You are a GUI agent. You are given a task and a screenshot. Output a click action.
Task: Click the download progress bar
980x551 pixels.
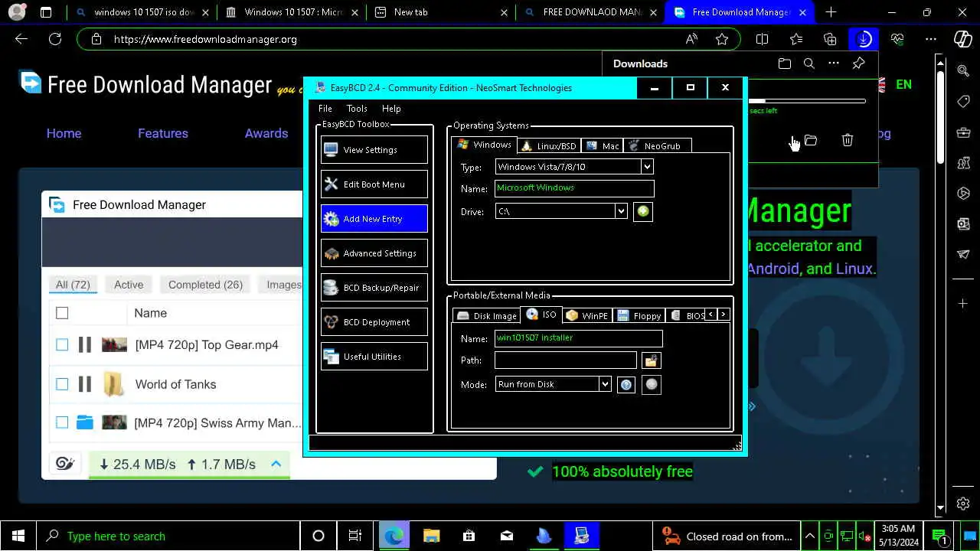(x=807, y=101)
